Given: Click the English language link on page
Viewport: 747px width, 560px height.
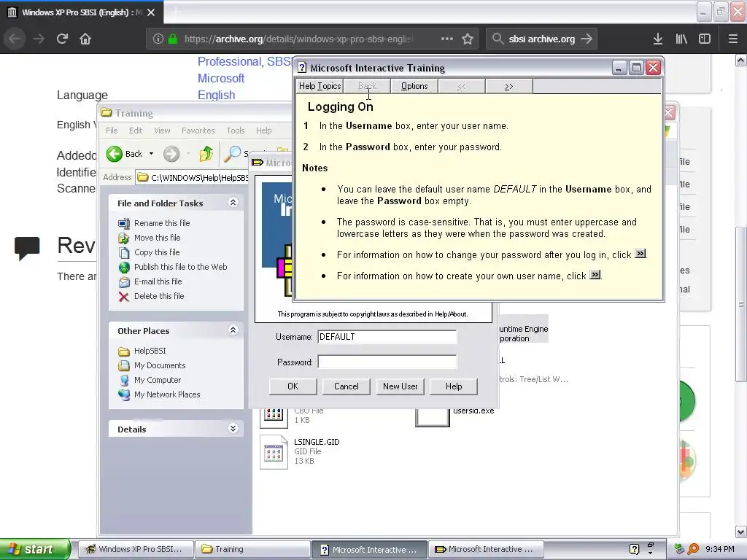Looking at the screenshot, I should (216, 95).
